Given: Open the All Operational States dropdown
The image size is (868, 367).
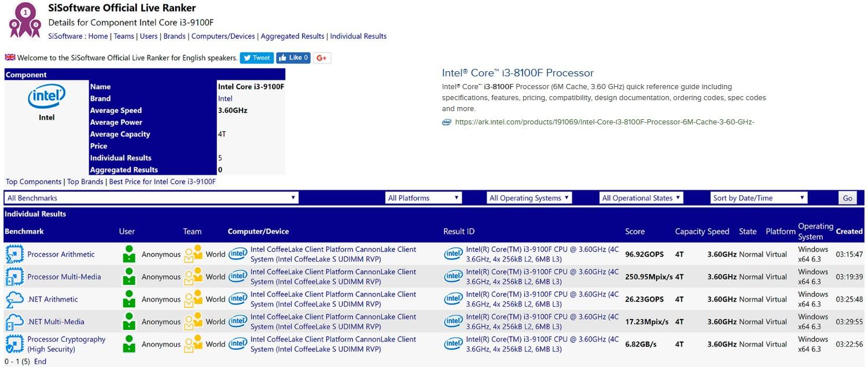Looking at the screenshot, I should coord(641,198).
